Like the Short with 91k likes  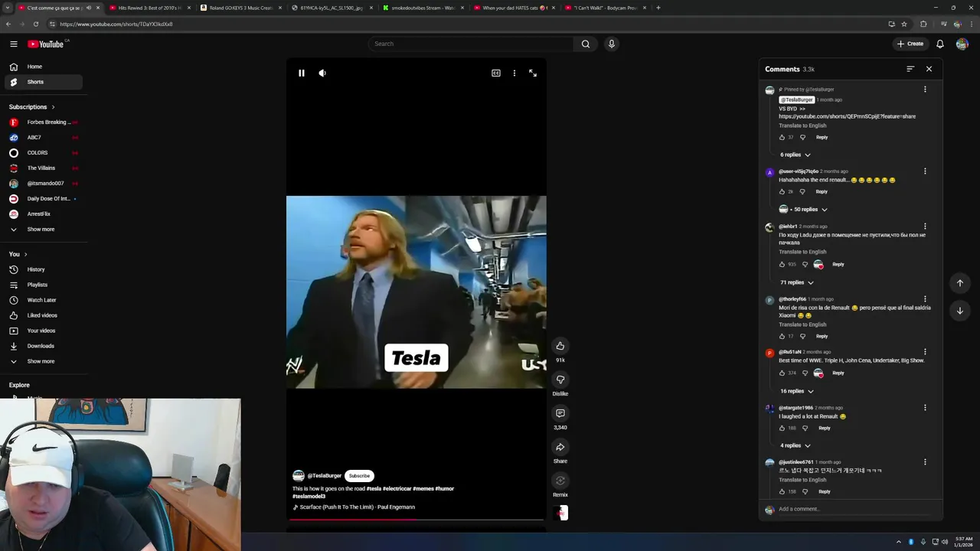click(560, 346)
